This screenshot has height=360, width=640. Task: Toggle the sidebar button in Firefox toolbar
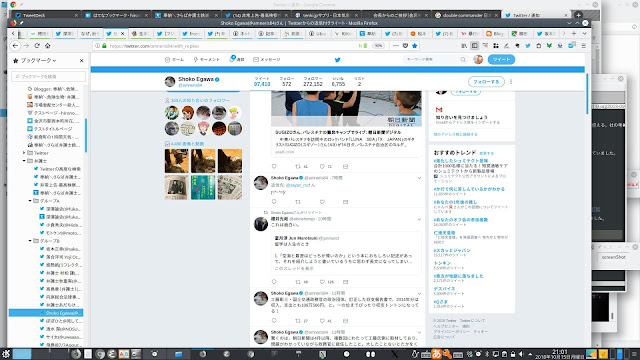(x=475, y=46)
